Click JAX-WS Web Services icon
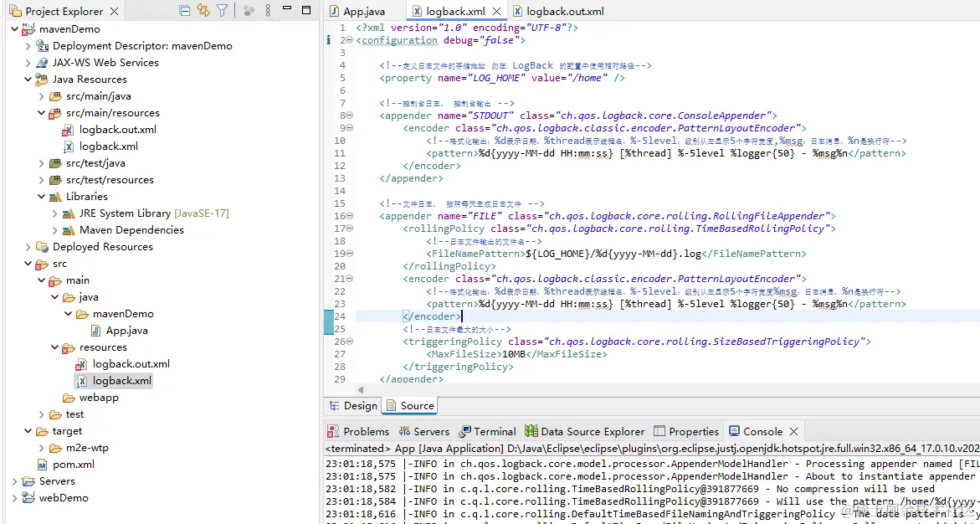 (42, 63)
